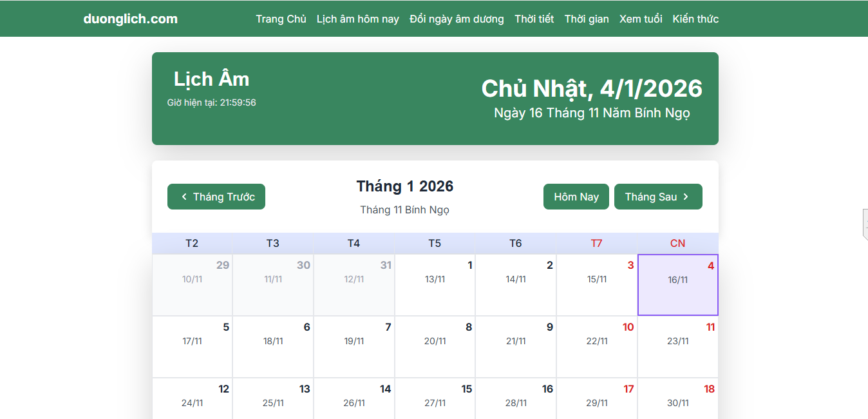Select Xem tuổi in navigation
The width and height of the screenshot is (868, 419).
(x=641, y=19)
